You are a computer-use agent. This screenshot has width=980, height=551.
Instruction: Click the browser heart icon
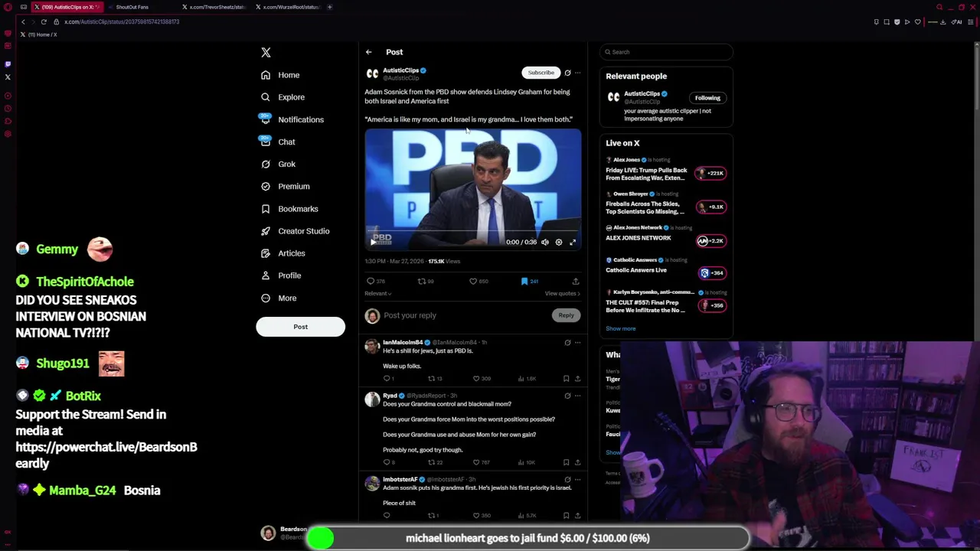(917, 21)
